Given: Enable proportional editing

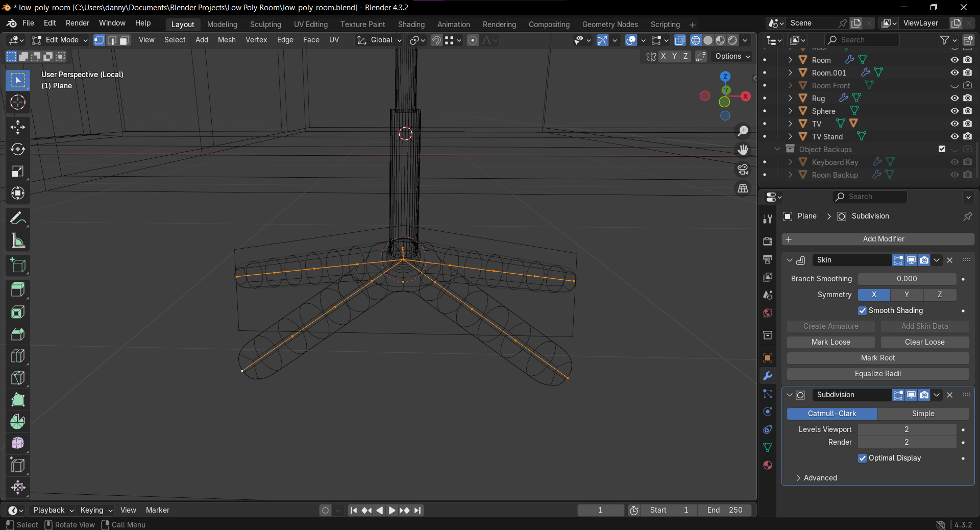Looking at the screenshot, I should coord(473,40).
